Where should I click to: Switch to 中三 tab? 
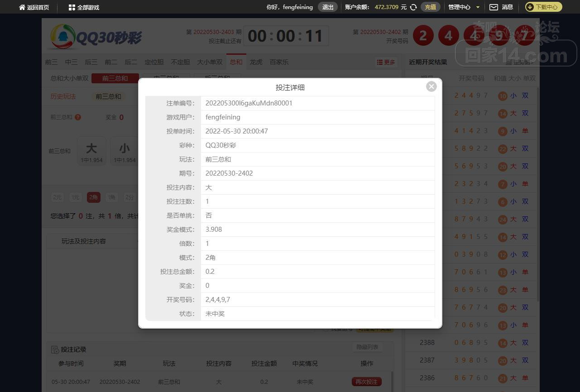point(71,62)
